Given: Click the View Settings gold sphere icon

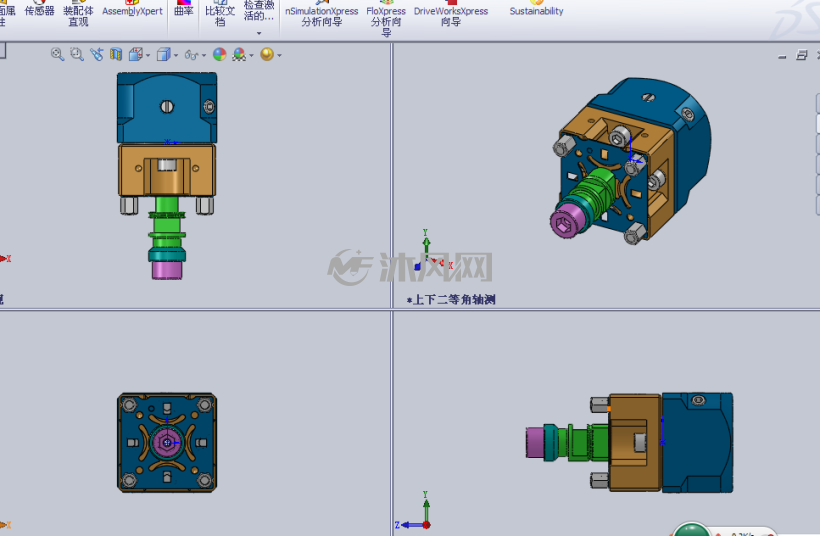Looking at the screenshot, I should [x=267, y=54].
